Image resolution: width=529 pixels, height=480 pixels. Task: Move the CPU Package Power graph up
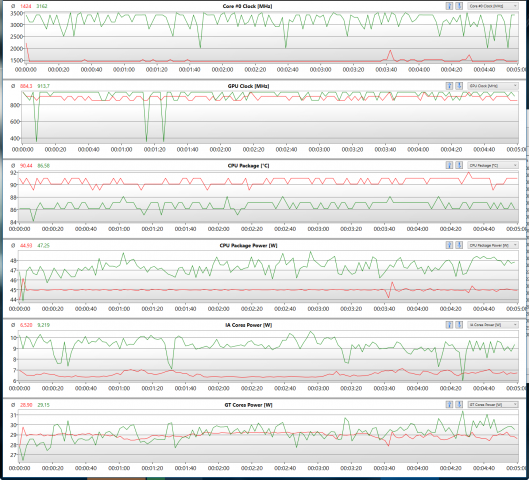[x=449, y=245]
